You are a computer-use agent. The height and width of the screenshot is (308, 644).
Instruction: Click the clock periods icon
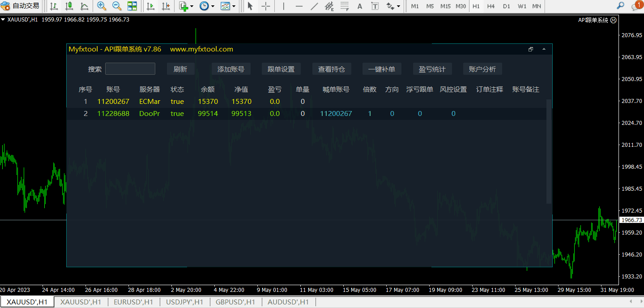(x=204, y=6)
